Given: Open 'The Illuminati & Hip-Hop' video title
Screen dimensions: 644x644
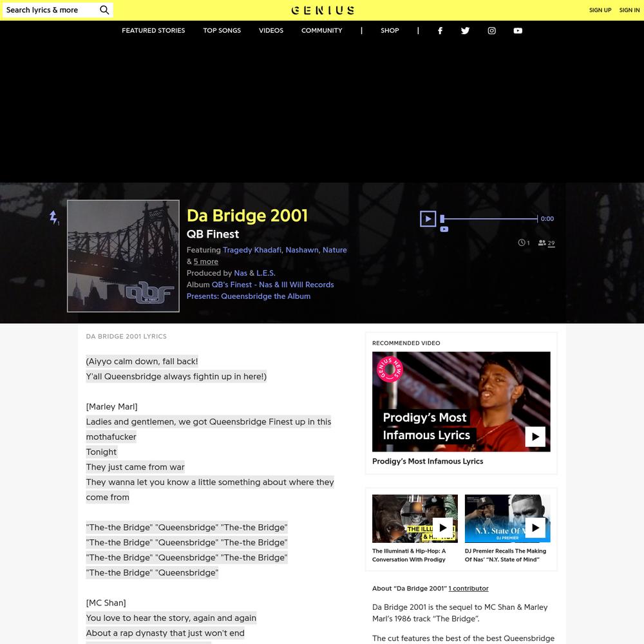Looking at the screenshot, I should [409, 555].
